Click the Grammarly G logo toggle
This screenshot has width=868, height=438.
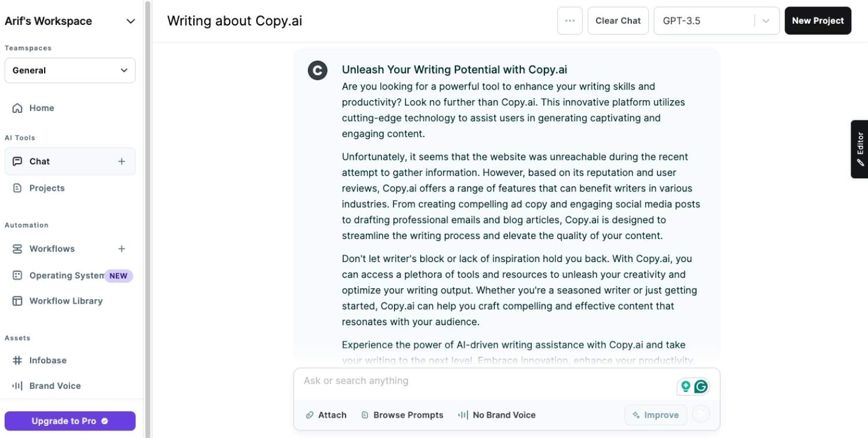[700, 386]
